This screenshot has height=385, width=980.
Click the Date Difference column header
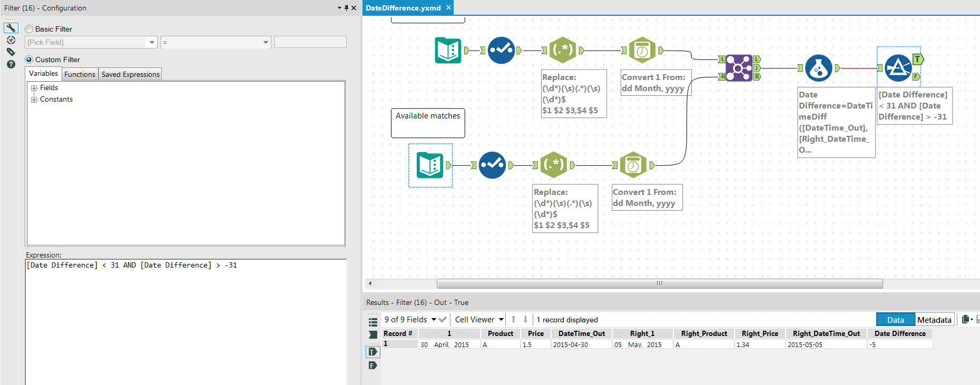[900, 333]
